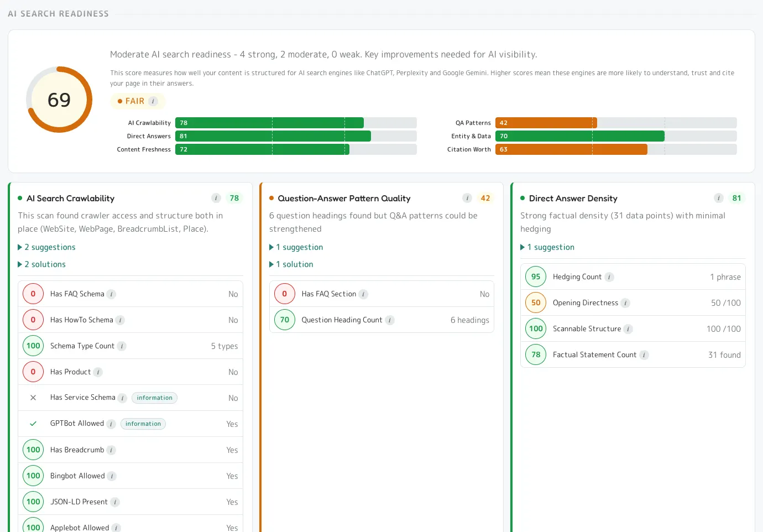Open info icon for Question-Answer Pattern Quality card

coord(467,198)
